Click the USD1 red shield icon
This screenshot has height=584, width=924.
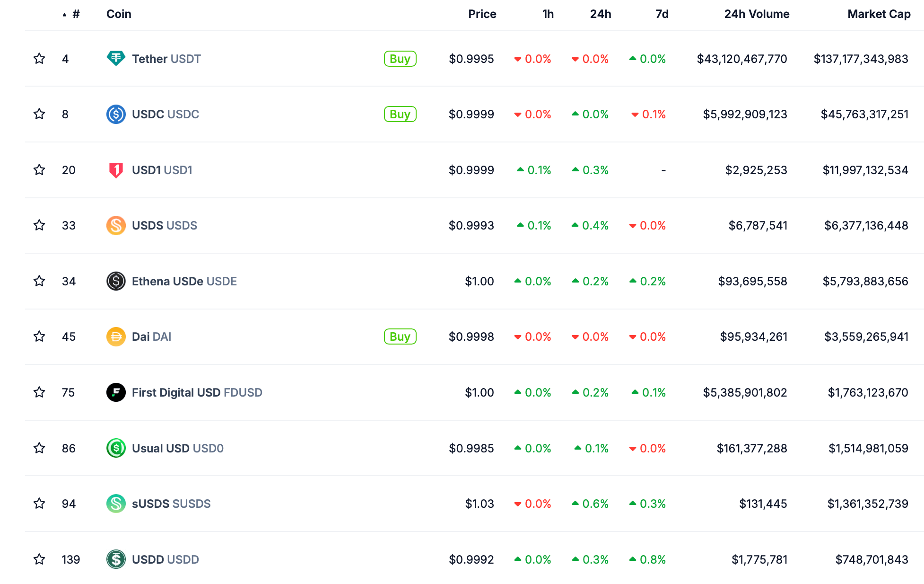tap(116, 170)
